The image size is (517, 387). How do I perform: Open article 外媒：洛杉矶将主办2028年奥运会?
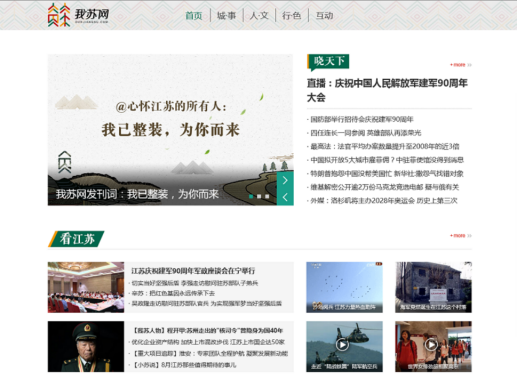coord(384,201)
